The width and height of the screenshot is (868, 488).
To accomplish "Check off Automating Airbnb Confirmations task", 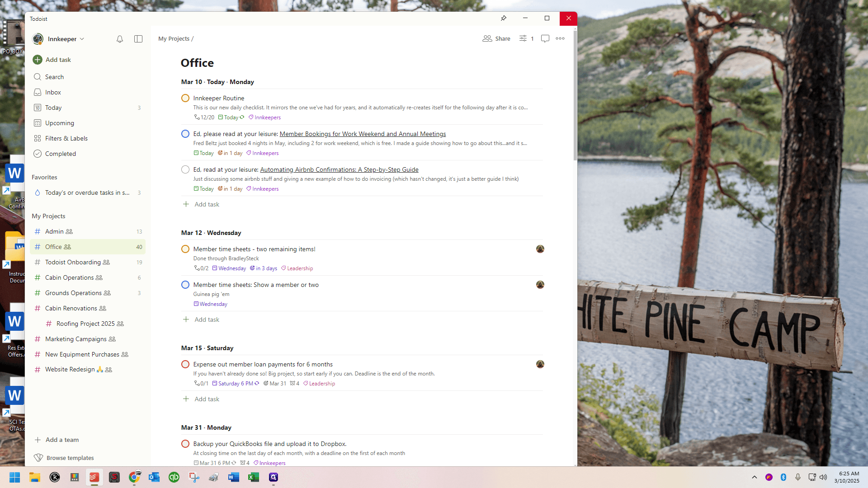I will pos(185,169).
